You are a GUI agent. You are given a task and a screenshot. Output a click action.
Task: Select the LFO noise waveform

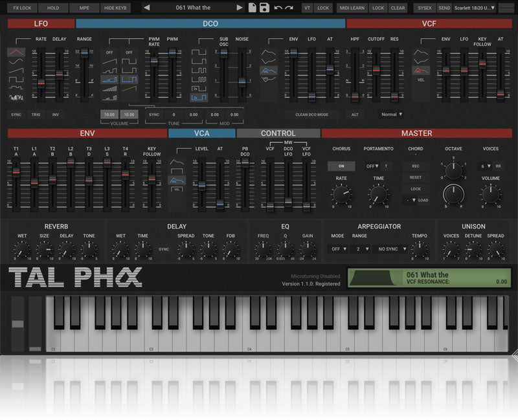(16, 98)
